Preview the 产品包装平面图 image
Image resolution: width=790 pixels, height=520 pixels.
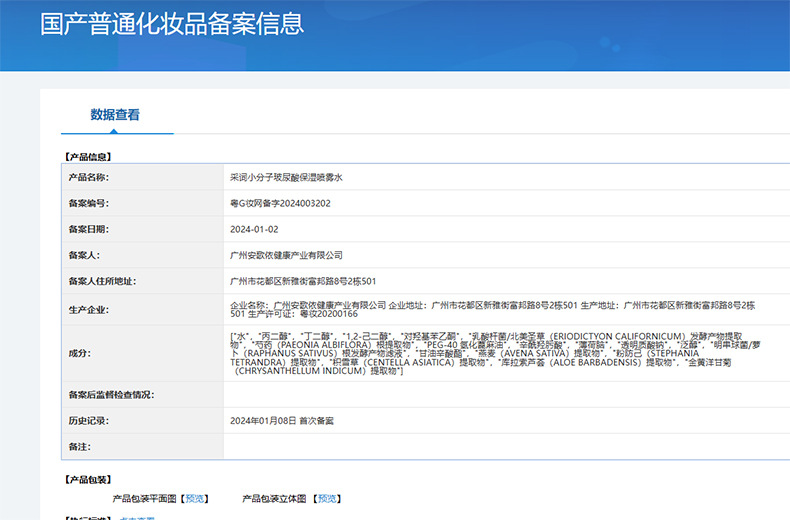coord(196,498)
